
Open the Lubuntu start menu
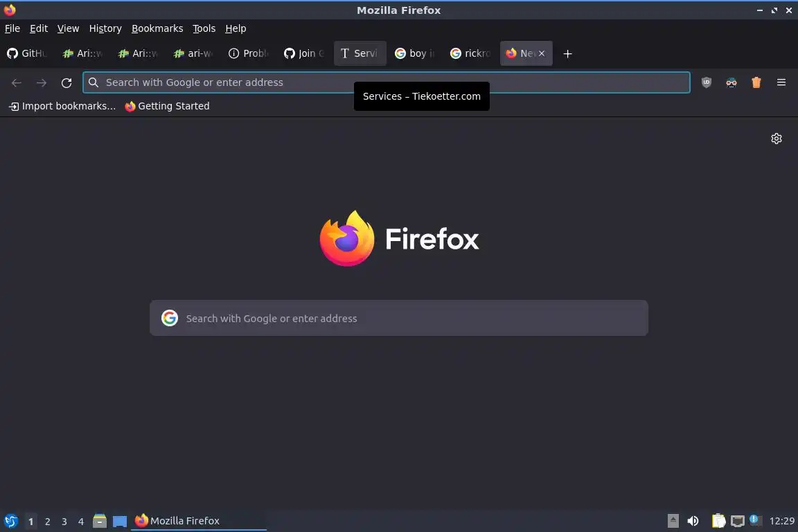[10, 521]
